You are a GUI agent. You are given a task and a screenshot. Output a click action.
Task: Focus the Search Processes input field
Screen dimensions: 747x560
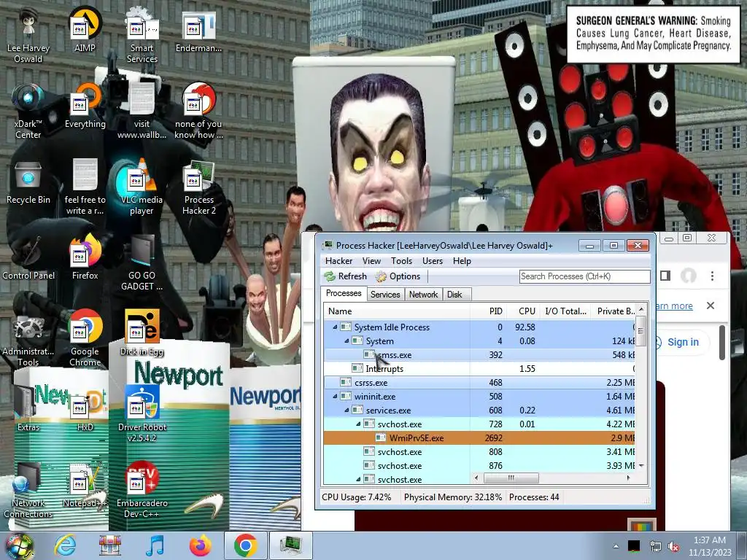click(x=584, y=276)
